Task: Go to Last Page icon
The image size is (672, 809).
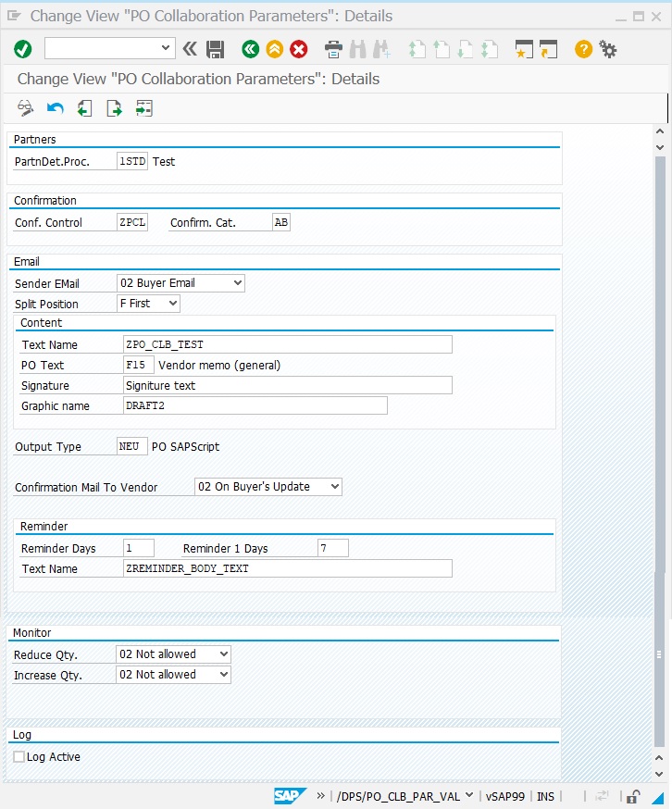Action: (490, 50)
